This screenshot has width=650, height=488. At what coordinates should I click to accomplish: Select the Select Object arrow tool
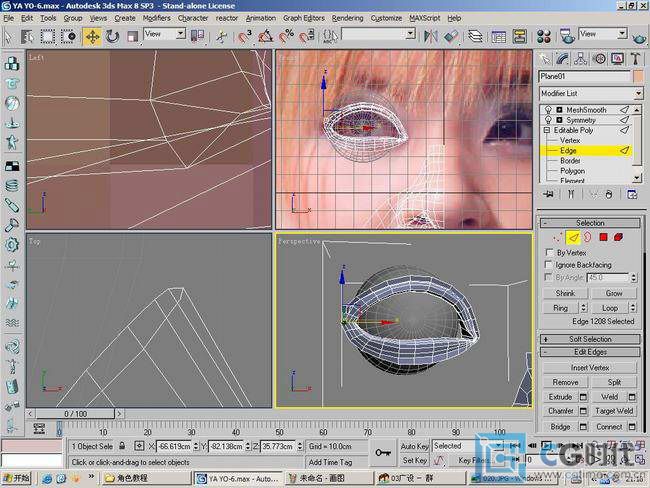(7, 36)
